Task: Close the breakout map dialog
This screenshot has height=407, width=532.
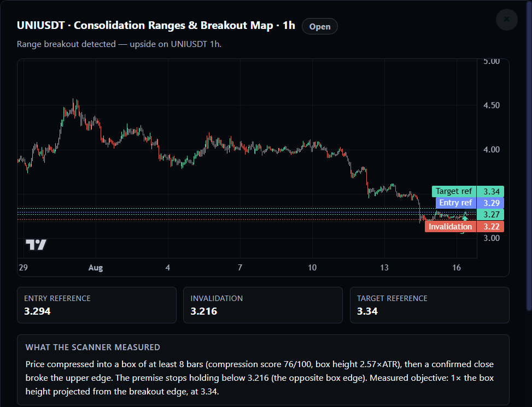Action: coord(506,19)
